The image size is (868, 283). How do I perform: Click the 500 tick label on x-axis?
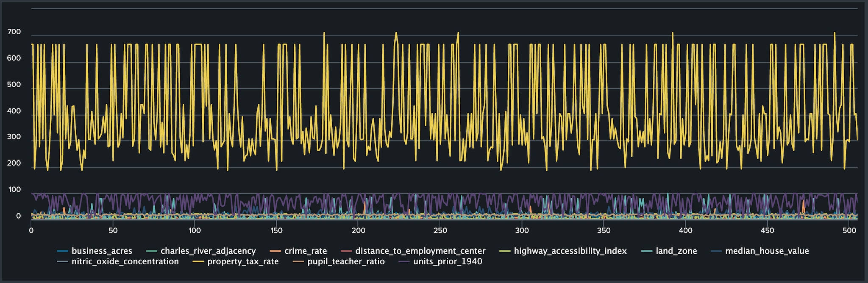pyautogui.click(x=849, y=230)
